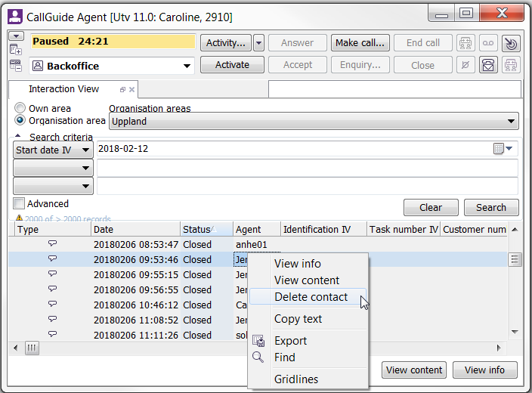This screenshot has height=393, width=532.
Task: Click scroll down arrow of results table
Action: [x=515, y=332]
